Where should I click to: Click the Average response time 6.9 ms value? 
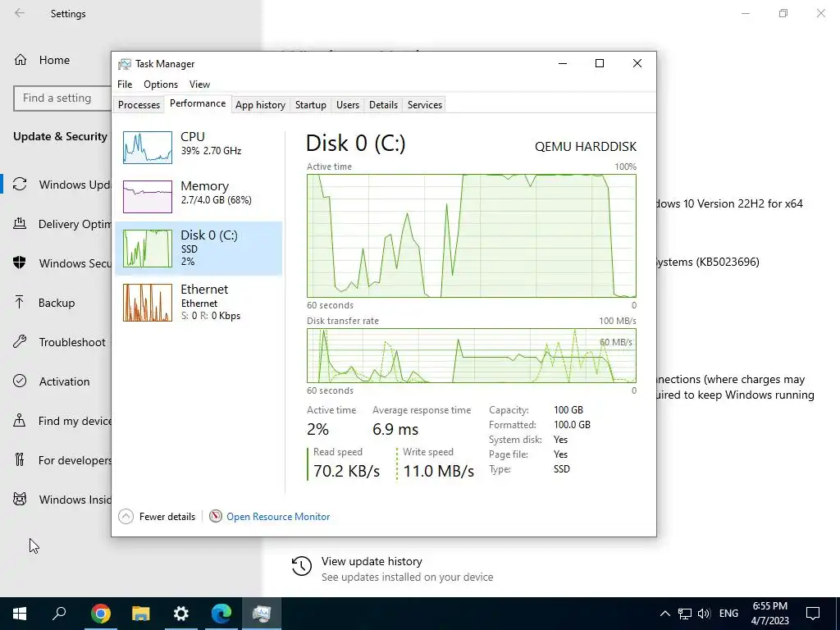pyautogui.click(x=395, y=429)
